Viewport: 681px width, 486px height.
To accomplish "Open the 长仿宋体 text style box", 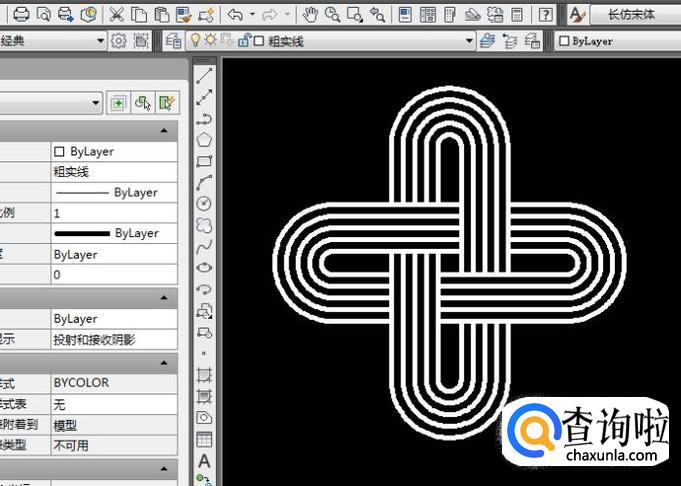I will click(x=636, y=15).
